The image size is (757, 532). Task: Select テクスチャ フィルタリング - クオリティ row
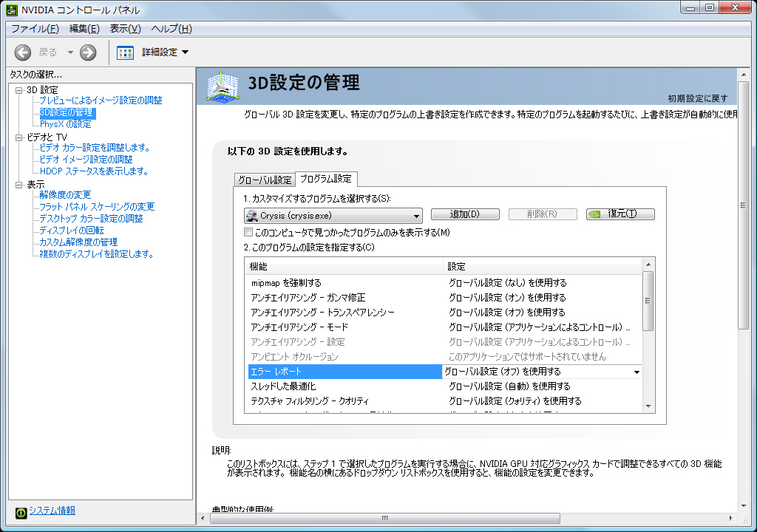coord(443,401)
